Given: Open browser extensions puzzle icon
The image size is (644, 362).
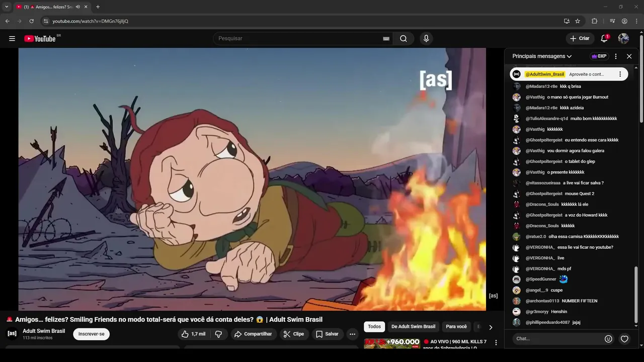Looking at the screenshot, I should [594, 21].
